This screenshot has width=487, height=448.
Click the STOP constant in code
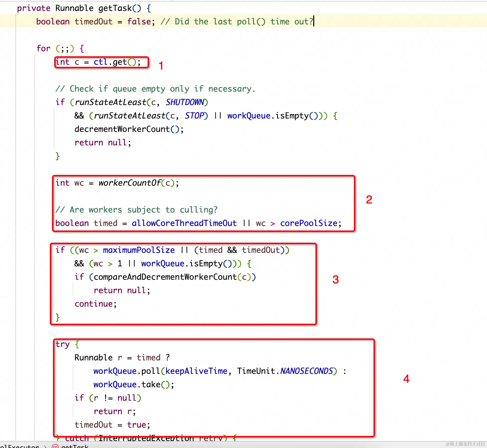point(194,116)
